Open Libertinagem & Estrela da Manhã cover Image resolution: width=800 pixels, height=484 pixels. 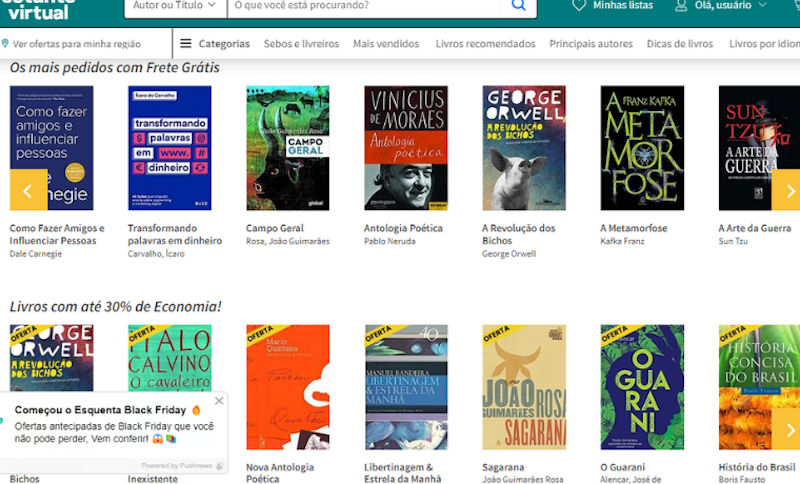coord(406,387)
